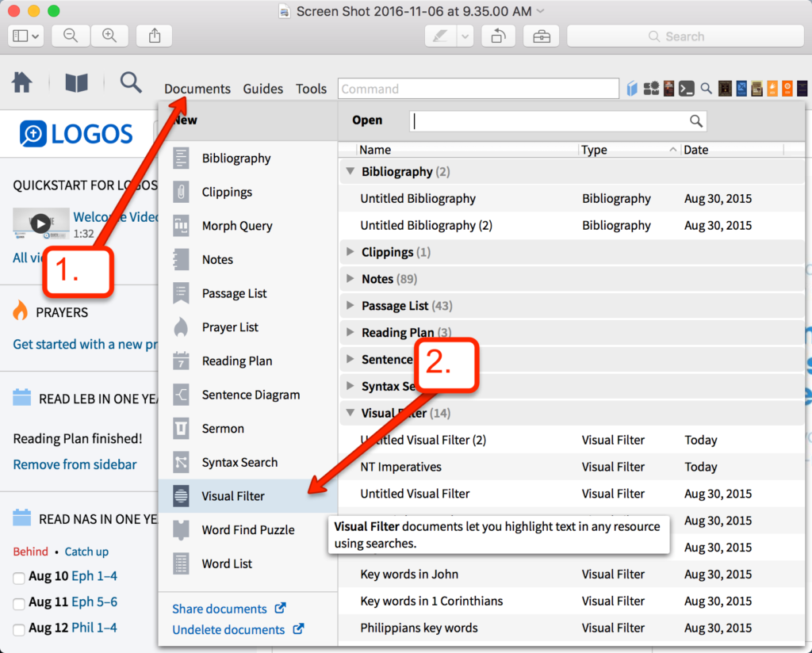Click the blue book shortcut icon
The height and width of the screenshot is (653, 812).
pyautogui.click(x=632, y=89)
